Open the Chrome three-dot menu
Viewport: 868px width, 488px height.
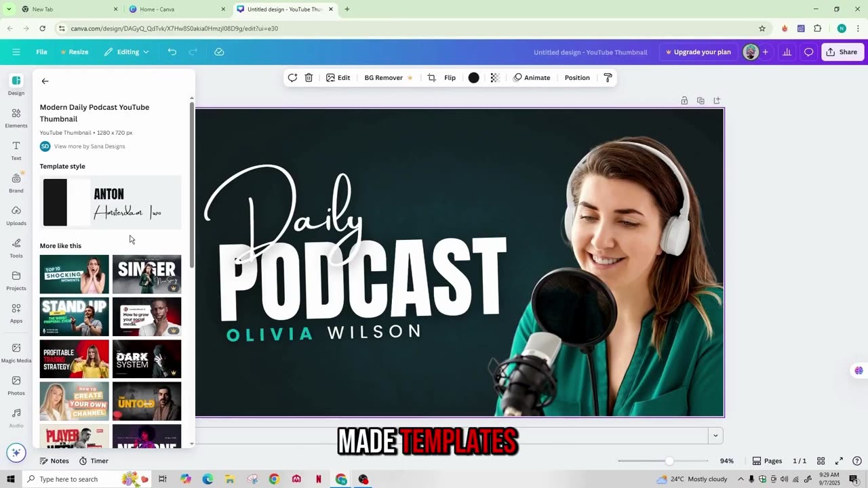point(857,28)
